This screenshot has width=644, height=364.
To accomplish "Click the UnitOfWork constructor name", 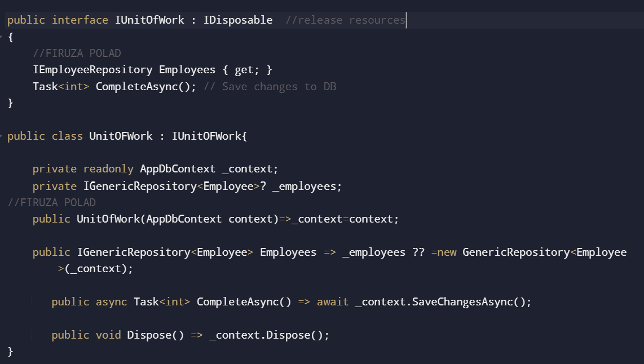I will coord(108,219).
